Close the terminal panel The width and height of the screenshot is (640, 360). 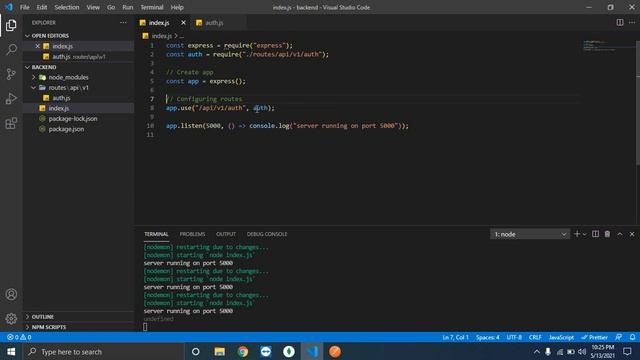tap(632, 234)
